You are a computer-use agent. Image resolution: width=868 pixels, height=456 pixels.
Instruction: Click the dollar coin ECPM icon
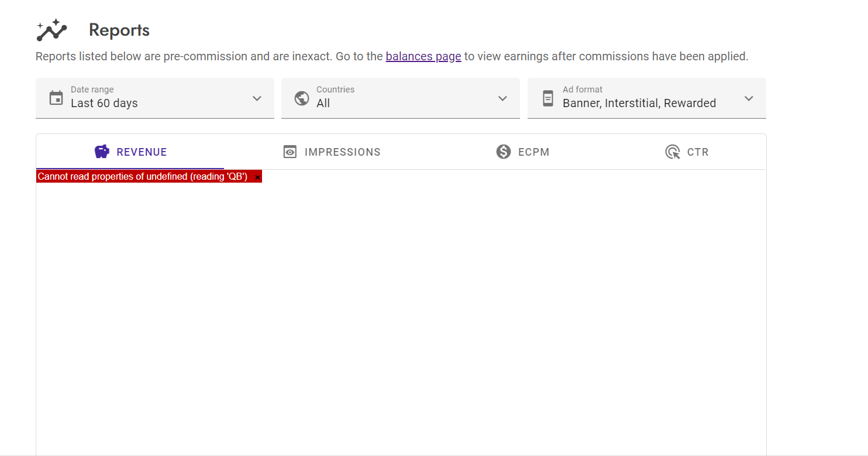[504, 152]
